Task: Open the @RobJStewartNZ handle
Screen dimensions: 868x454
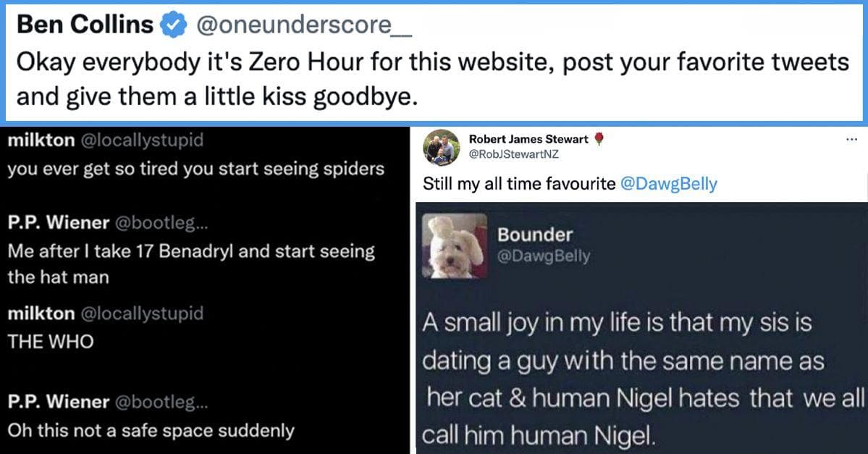Action: [x=514, y=154]
